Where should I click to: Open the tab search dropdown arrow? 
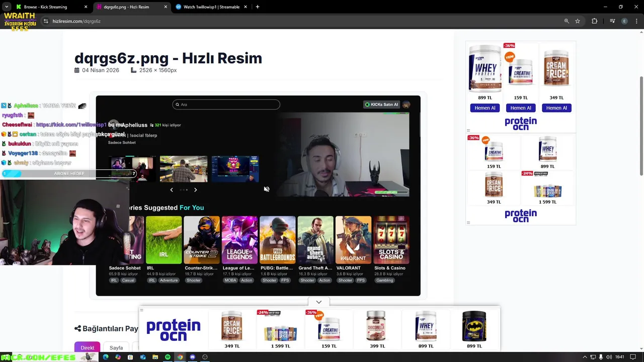pos(6,7)
